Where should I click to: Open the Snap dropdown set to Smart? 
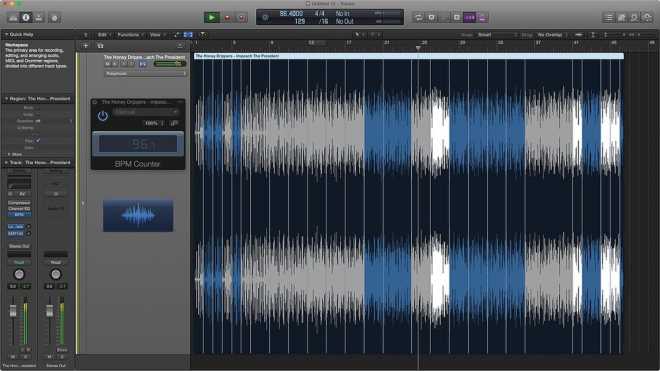point(497,35)
